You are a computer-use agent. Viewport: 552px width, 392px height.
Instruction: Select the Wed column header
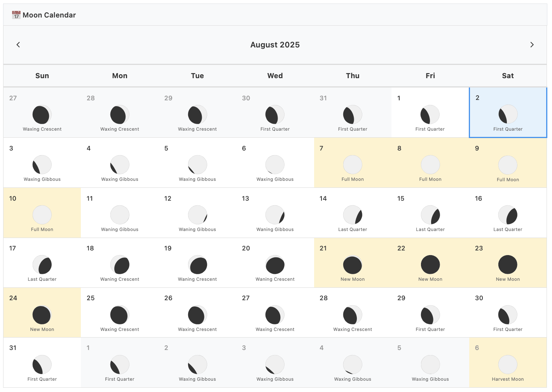(x=275, y=75)
